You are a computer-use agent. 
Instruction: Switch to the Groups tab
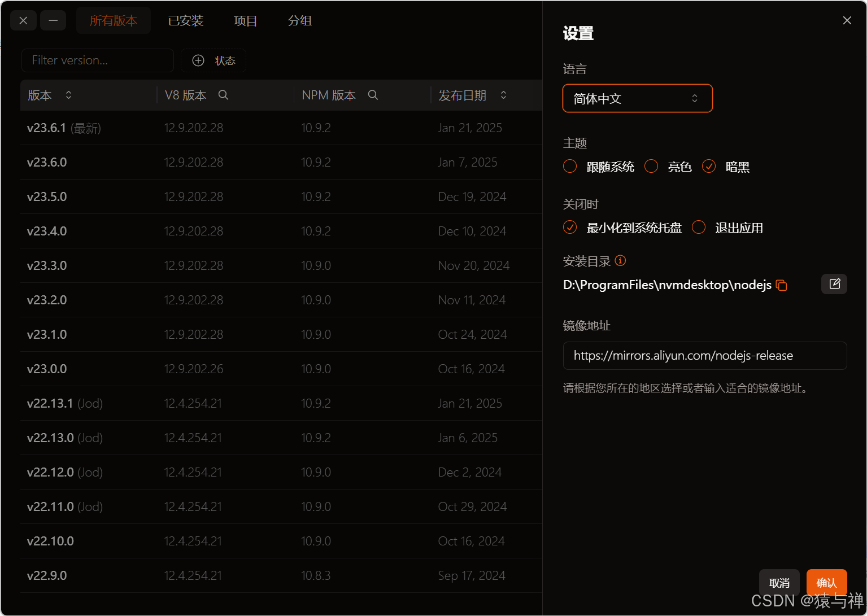click(300, 20)
